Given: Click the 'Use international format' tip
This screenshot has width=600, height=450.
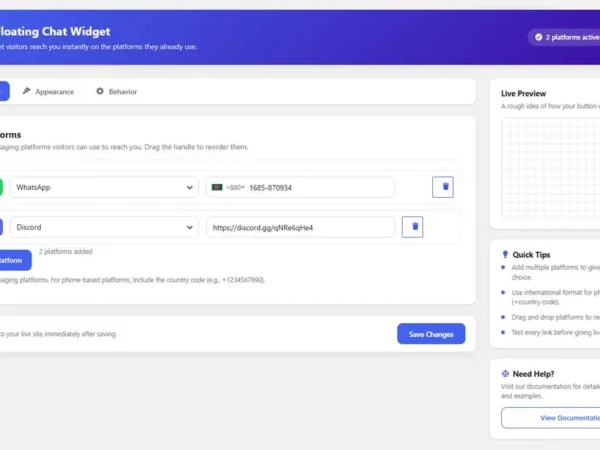Looking at the screenshot, I should (x=556, y=297).
